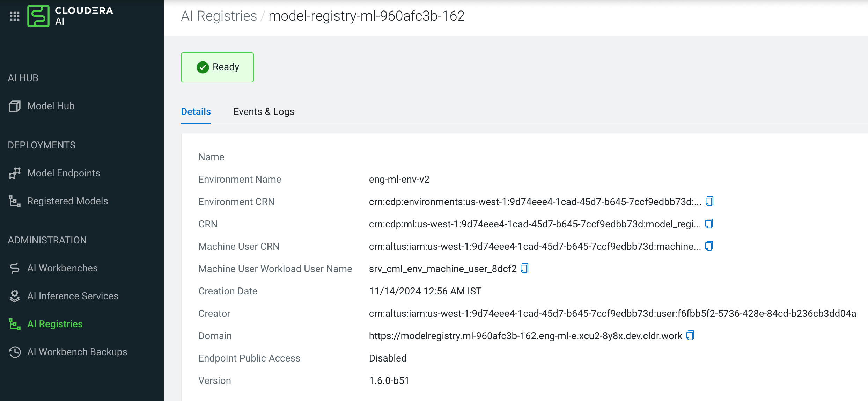The image size is (868, 401).
Task: Open the app grid launcher icon
Action: 15,16
